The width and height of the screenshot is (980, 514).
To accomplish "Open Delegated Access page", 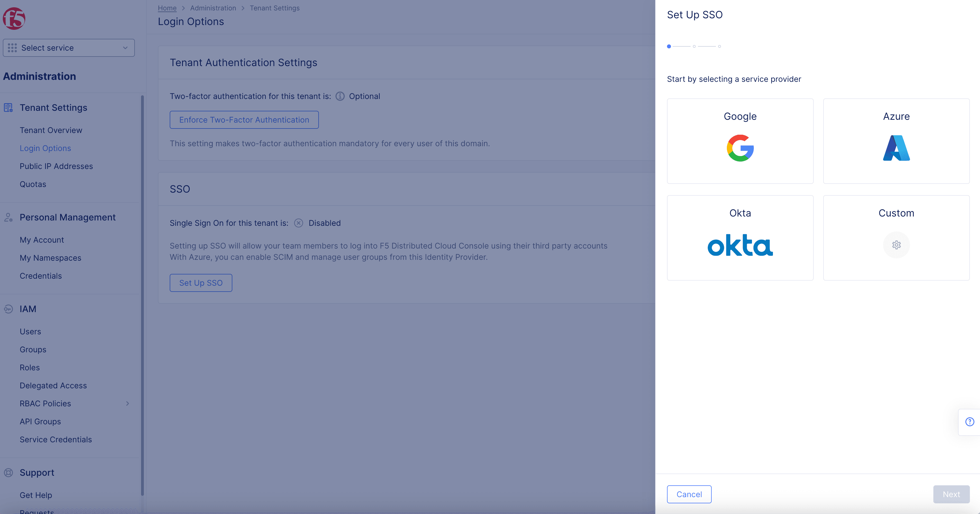I will pyautogui.click(x=53, y=386).
